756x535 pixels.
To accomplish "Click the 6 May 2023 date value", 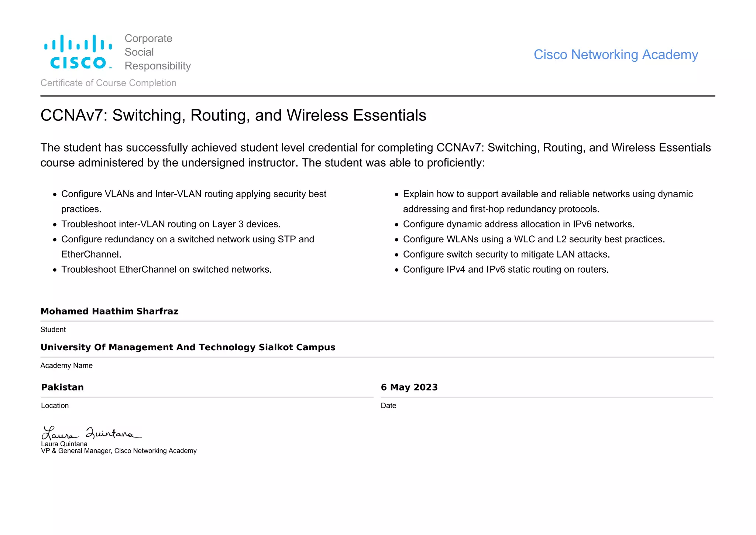I will coord(409,387).
